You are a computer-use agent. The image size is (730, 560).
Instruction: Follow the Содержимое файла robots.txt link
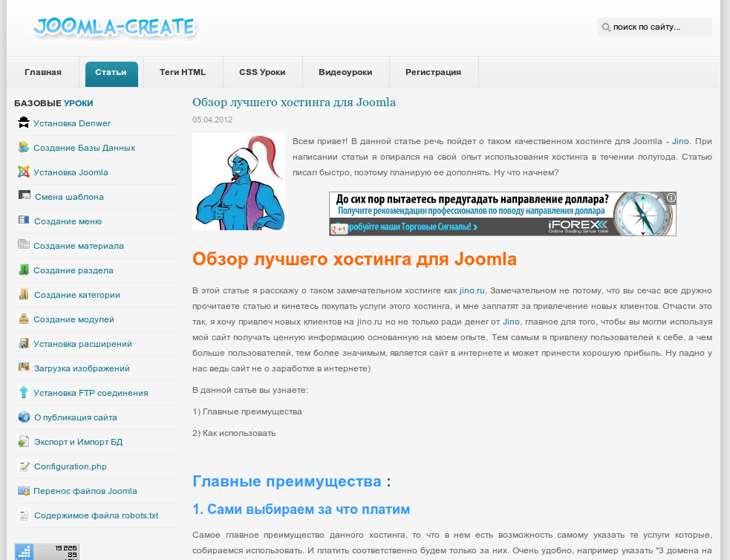pyautogui.click(x=96, y=515)
